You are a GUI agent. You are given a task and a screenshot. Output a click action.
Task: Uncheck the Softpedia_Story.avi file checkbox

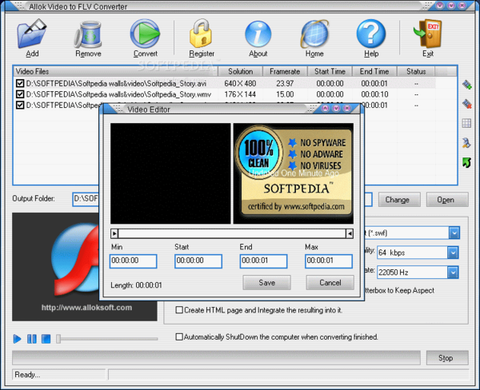pyautogui.click(x=20, y=83)
